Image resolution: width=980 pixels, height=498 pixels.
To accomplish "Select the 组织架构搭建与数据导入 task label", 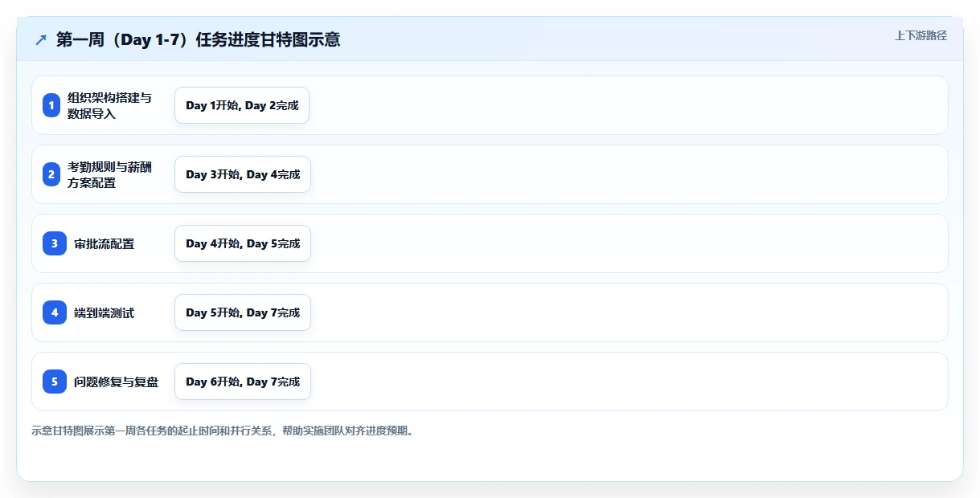I will pos(109,105).
